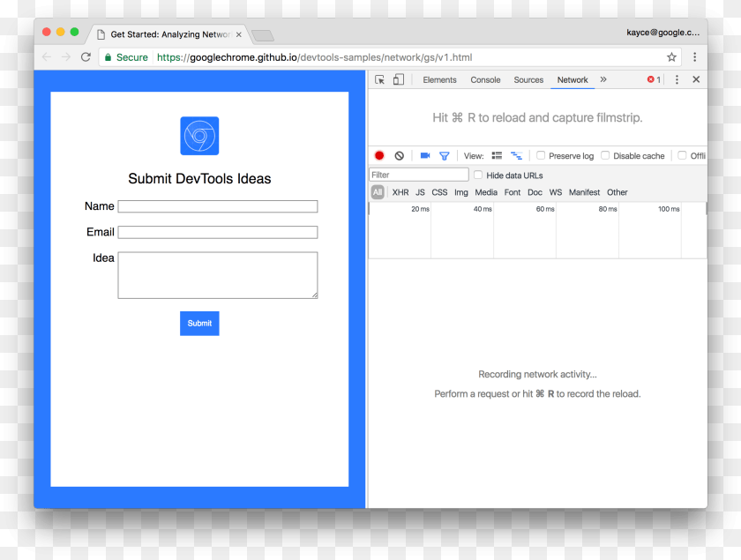Check Hide data URLs
Viewport: 741px width, 560px height.
tap(478, 175)
